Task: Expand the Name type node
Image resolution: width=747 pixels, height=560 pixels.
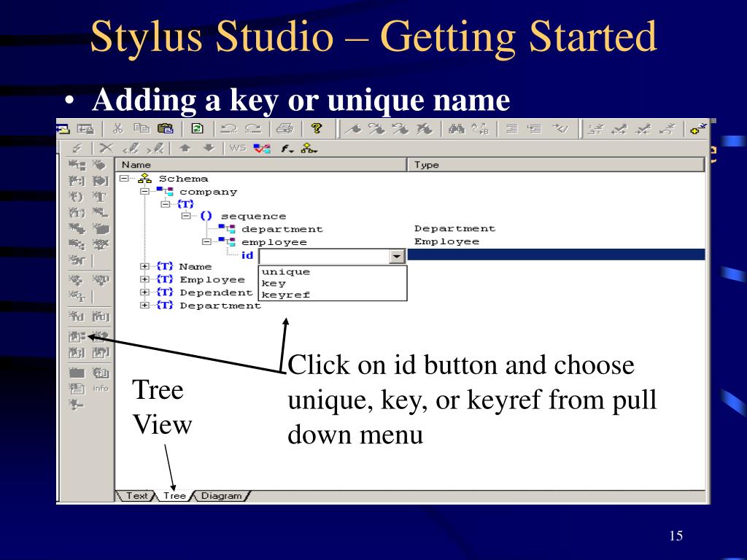Action: (145, 266)
